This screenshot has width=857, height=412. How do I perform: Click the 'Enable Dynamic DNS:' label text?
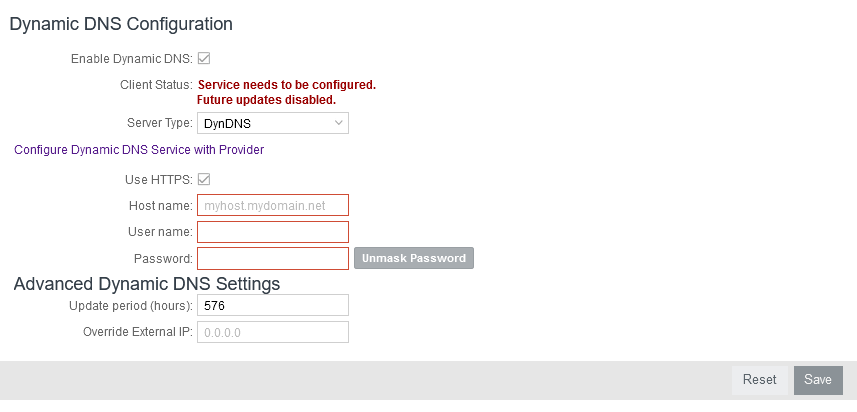[132, 59]
